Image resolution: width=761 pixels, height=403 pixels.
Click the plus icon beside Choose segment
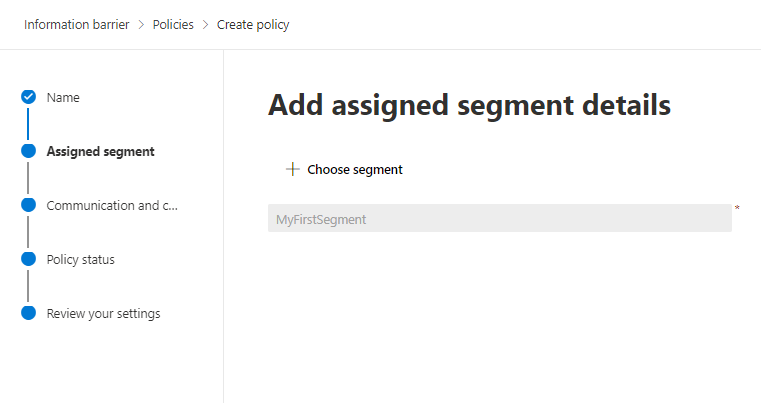292,169
